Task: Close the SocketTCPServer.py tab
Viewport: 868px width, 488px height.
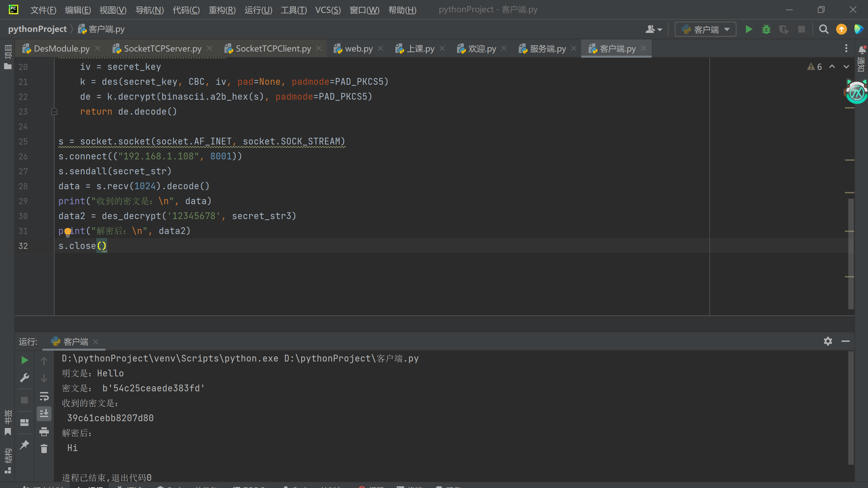Action: tap(210, 48)
